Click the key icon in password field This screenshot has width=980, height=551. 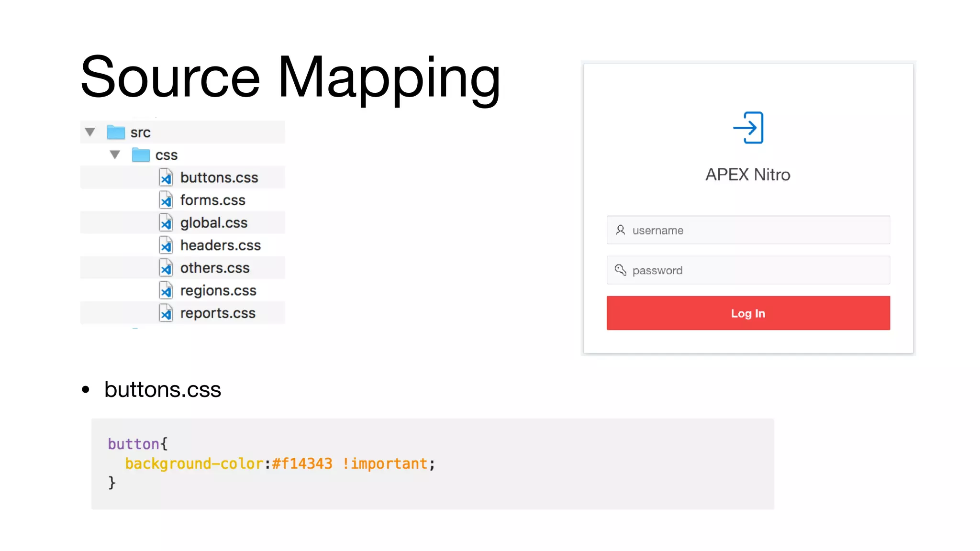(621, 270)
